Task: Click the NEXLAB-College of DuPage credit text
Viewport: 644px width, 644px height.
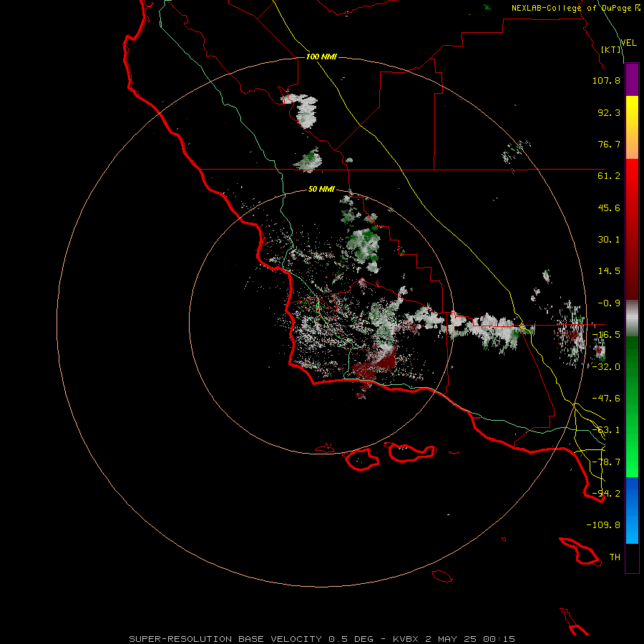Action: coord(572,8)
